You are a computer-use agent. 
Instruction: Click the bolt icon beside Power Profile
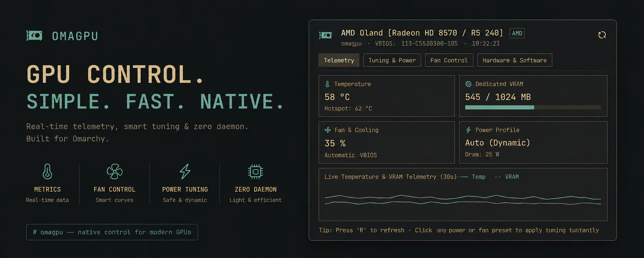coord(469,130)
